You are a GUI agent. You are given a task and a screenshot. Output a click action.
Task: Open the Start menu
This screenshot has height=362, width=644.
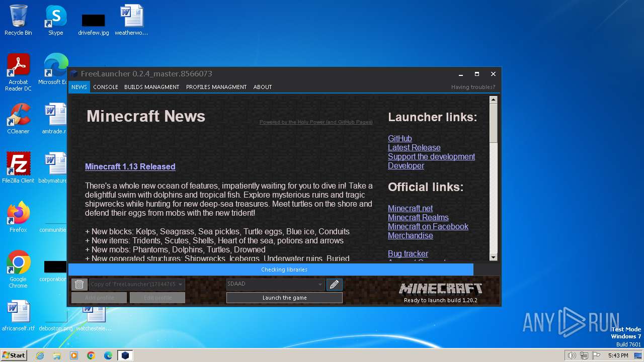click(14, 355)
